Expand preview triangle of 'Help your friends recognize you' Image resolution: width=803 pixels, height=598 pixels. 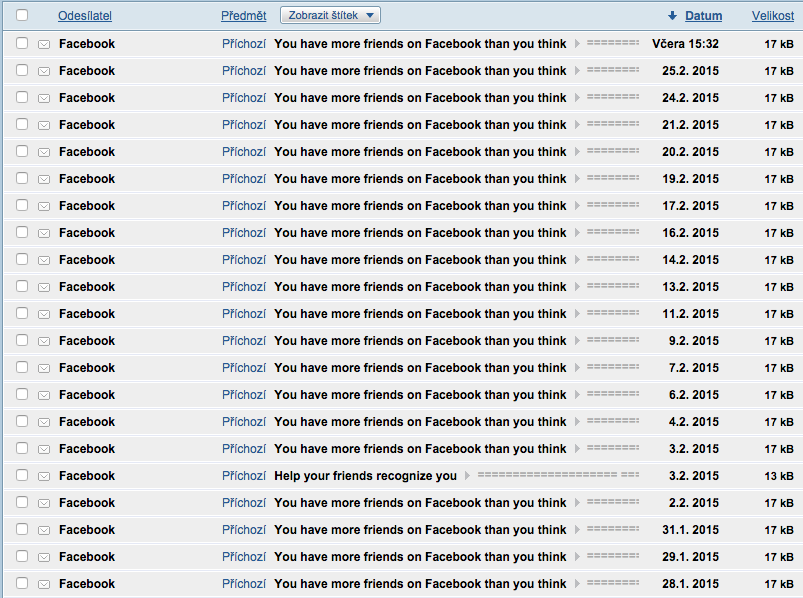(x=467, y=476)
